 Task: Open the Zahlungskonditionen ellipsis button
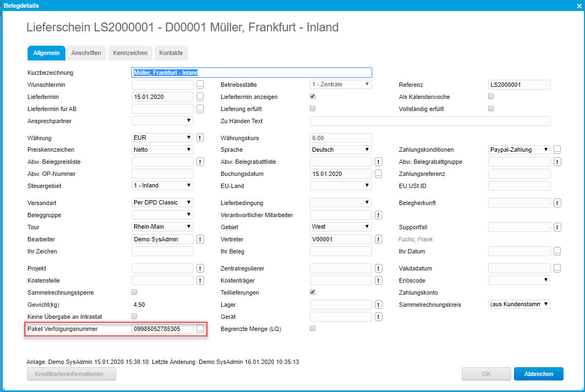(x=557, y=150)
